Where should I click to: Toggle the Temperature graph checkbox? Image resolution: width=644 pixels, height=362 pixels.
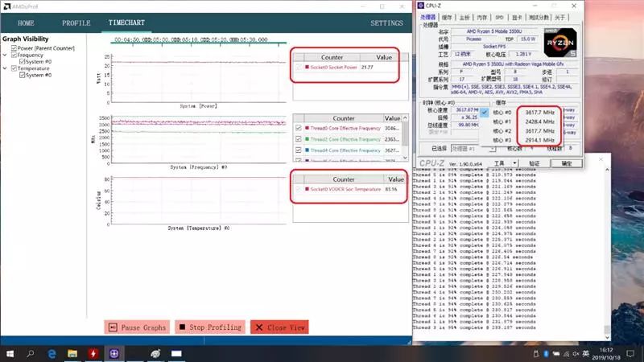click(14, 68)
